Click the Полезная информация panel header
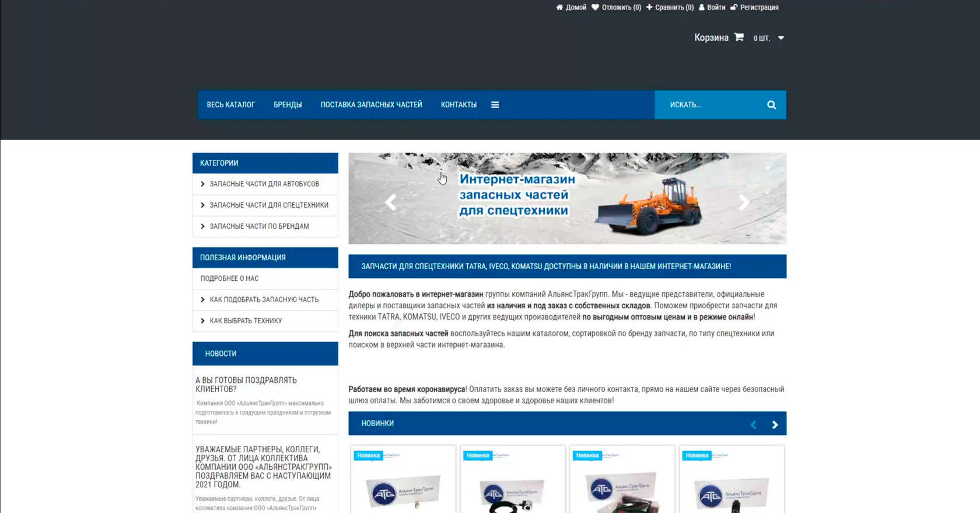 (x=265, y=257)
